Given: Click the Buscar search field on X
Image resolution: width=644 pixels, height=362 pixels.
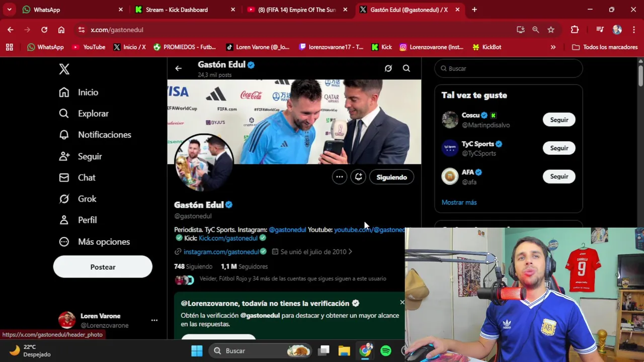Looking at the screenshot, I should click(x=509, y=68).
